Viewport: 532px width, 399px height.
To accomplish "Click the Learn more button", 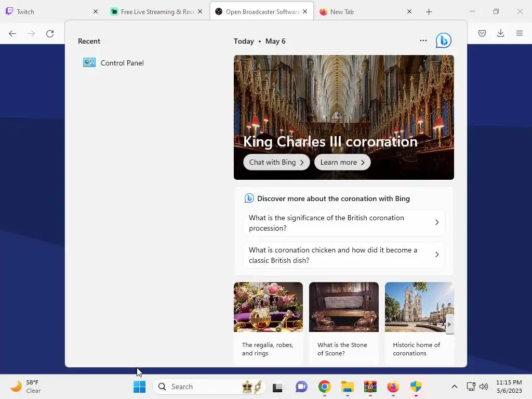I will click(x=342, y=162).
